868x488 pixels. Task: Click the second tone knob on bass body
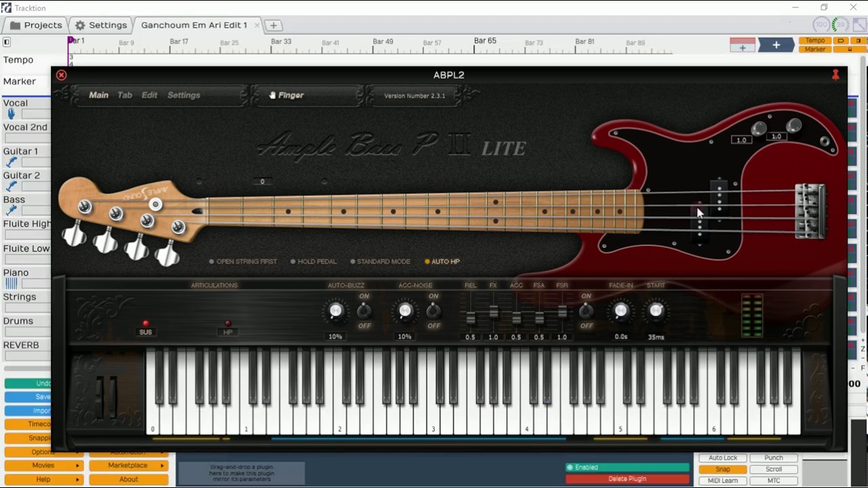coord(794,125)
